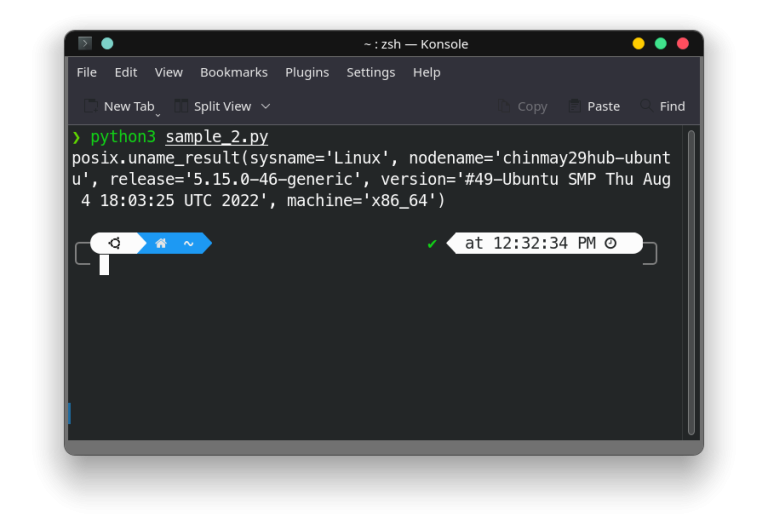Open the Settings menu
768x528 pixels.
(x=371, y=72)
